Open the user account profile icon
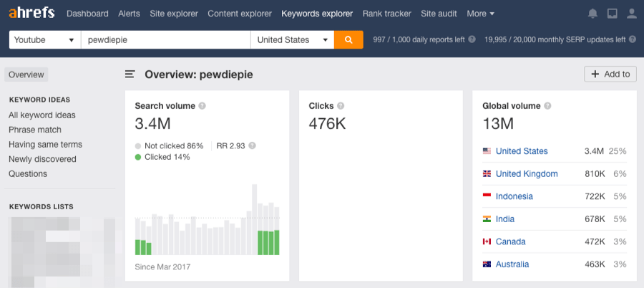Screen dimensions: 644x288 tap(632, 14)
